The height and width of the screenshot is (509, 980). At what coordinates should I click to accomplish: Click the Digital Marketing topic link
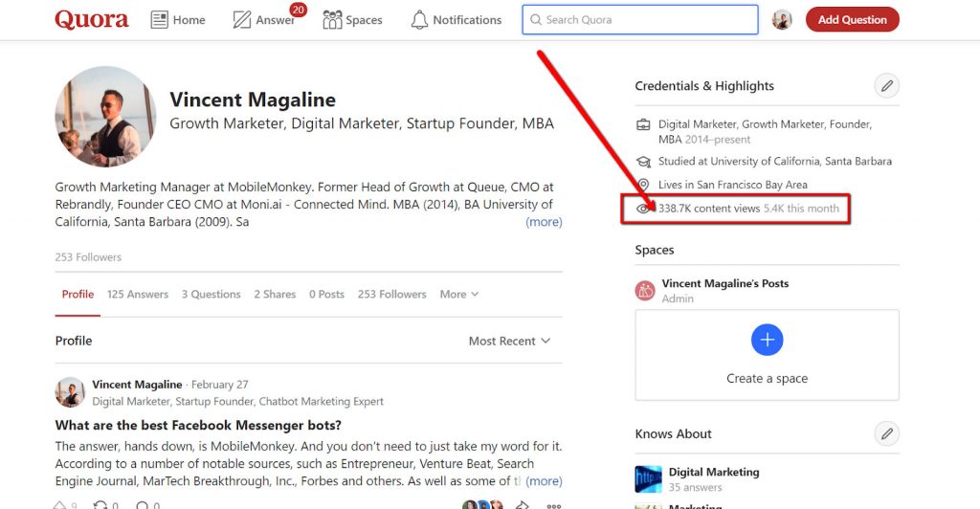point(714,472)
